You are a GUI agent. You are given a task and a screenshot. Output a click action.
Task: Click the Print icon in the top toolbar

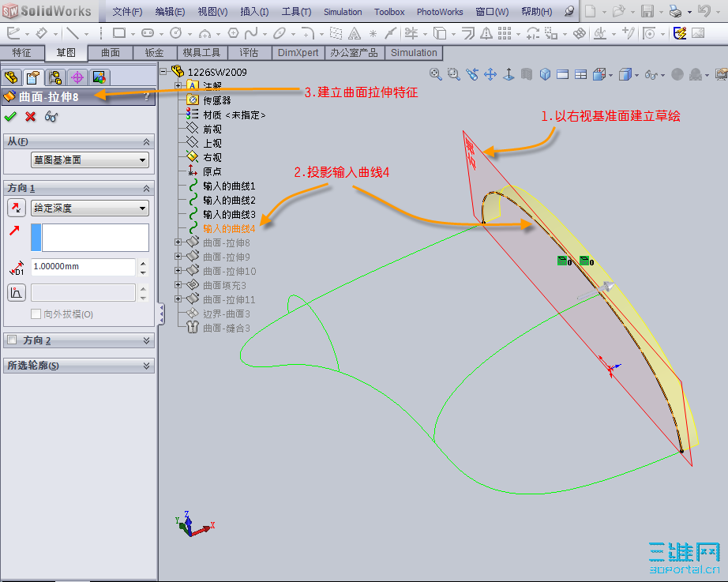pyautogui.click(x=676, y=11)
